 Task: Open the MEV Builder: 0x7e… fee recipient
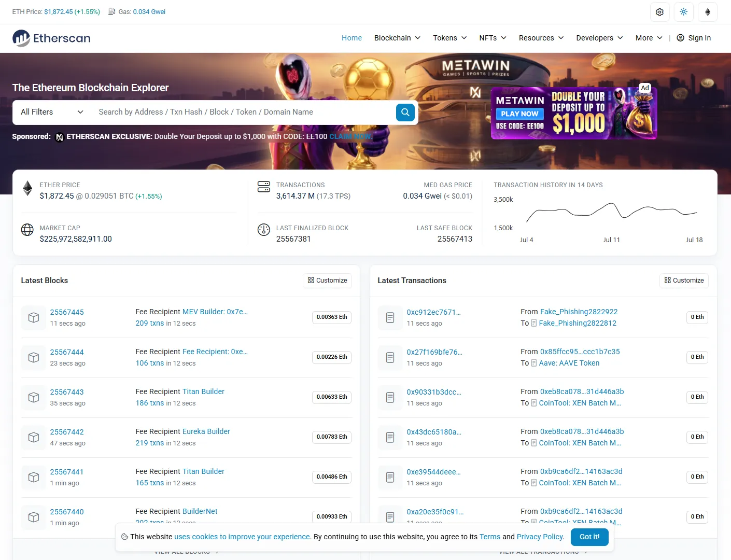(x=215, y=312)
